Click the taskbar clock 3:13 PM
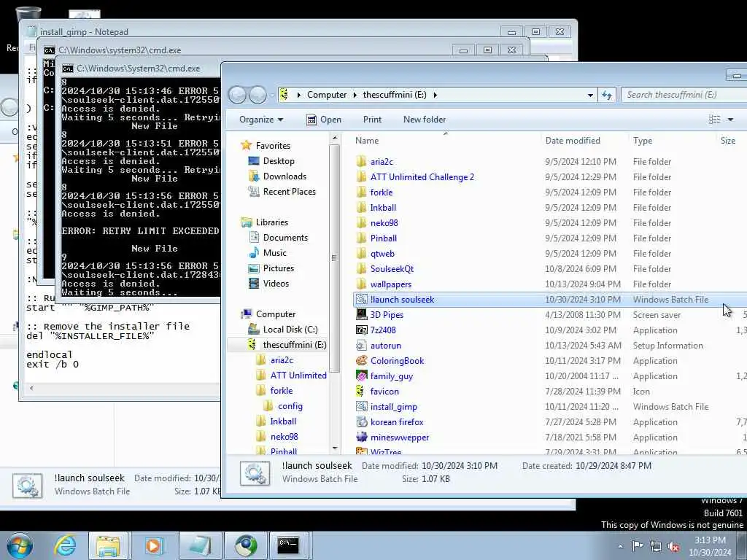The image size is (747, 560). (710, 540)
